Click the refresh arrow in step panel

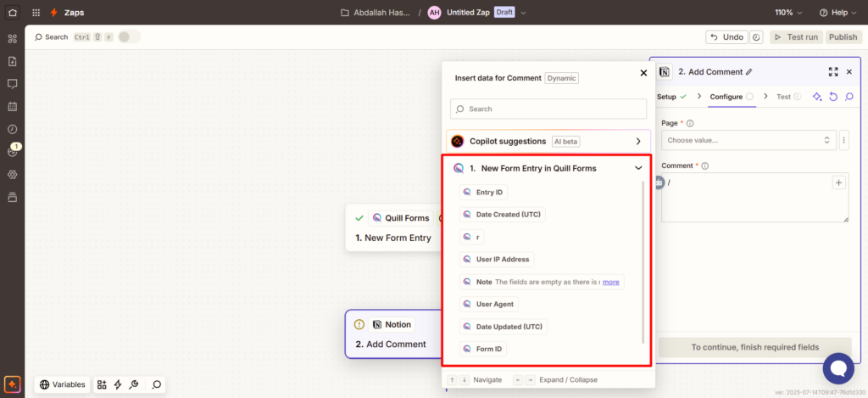coord(833,97)
